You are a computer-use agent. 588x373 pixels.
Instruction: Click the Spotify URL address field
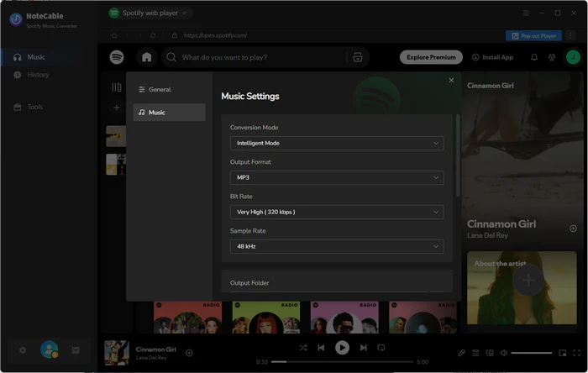click(x=215, y=35)
